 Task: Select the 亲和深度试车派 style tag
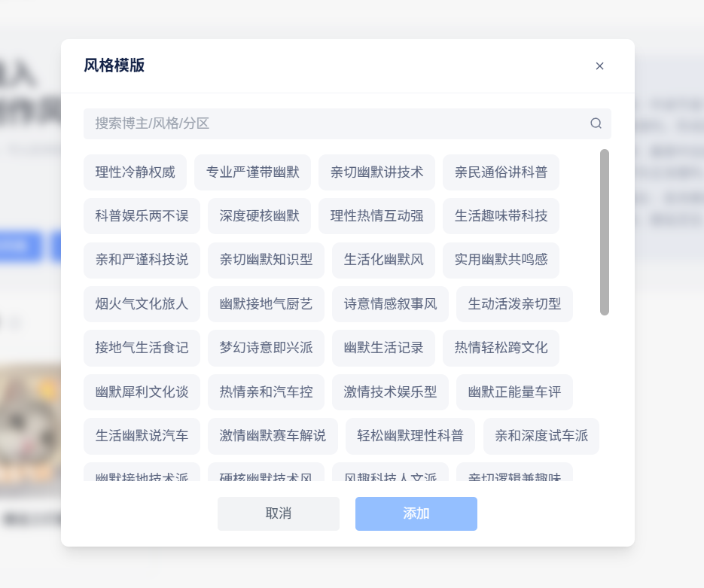[541, 436]
